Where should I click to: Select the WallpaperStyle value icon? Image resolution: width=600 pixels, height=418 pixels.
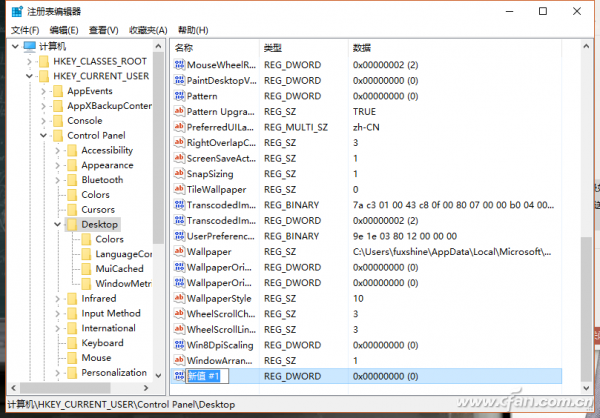179,298
